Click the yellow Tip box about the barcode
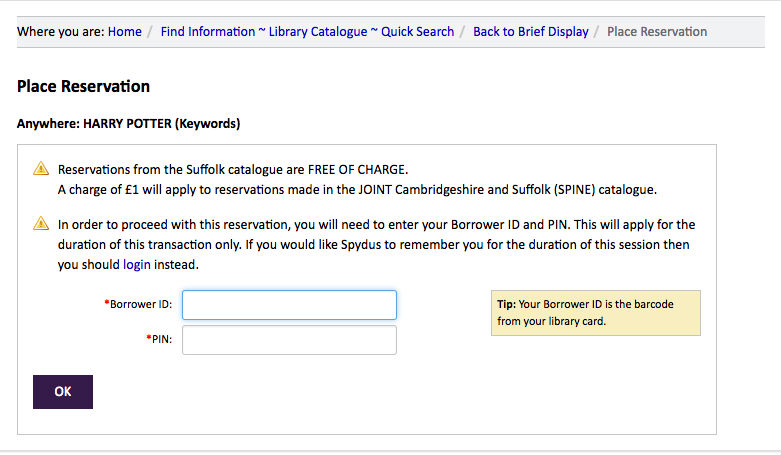781x455 pixels. click(595, 313)
